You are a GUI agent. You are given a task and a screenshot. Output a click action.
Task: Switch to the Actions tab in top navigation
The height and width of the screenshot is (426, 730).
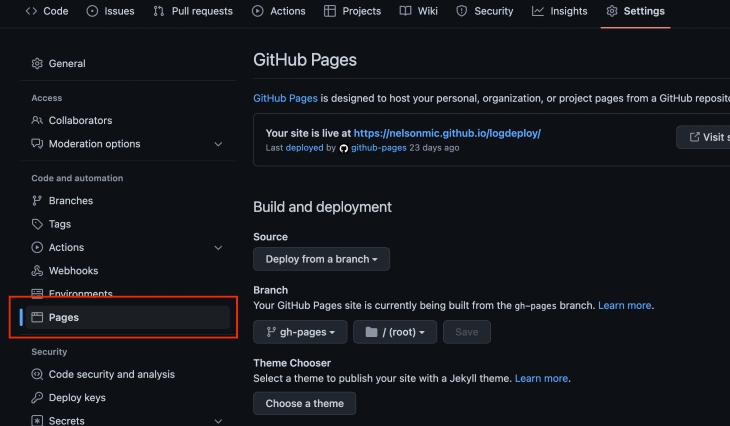point(279,11)
